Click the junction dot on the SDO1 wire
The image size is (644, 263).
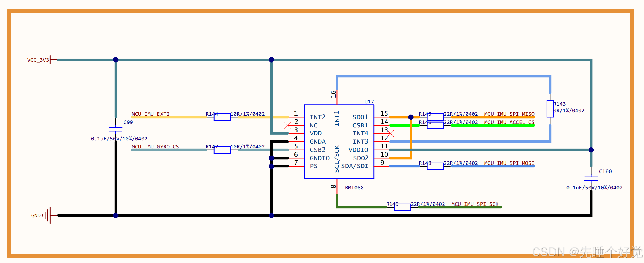(x=411, y=117)
